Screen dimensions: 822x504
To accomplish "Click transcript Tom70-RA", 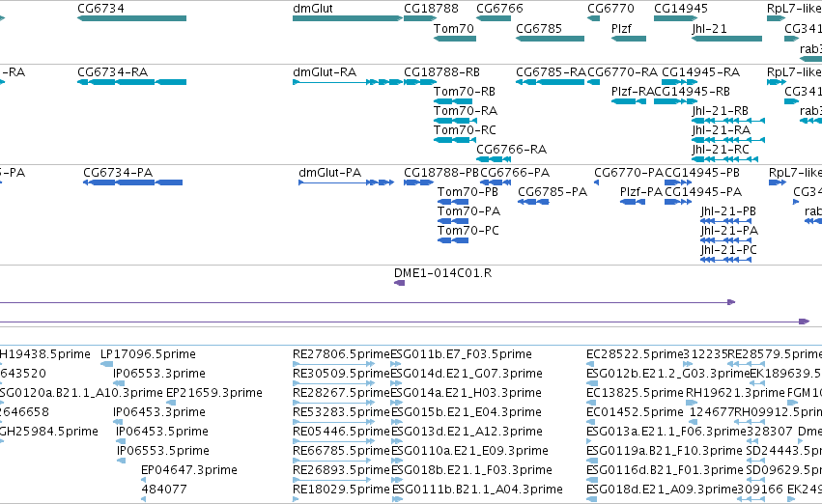I will tap(466, 111).
